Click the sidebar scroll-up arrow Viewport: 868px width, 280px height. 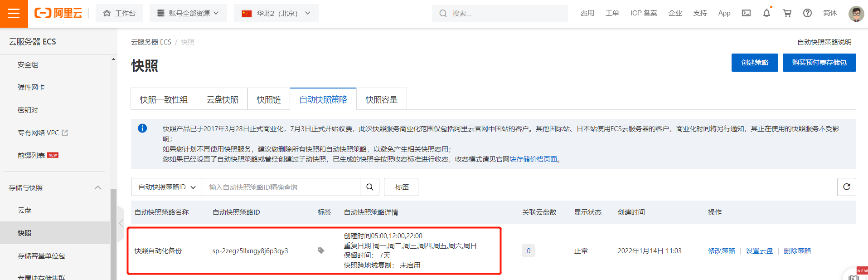113,59
